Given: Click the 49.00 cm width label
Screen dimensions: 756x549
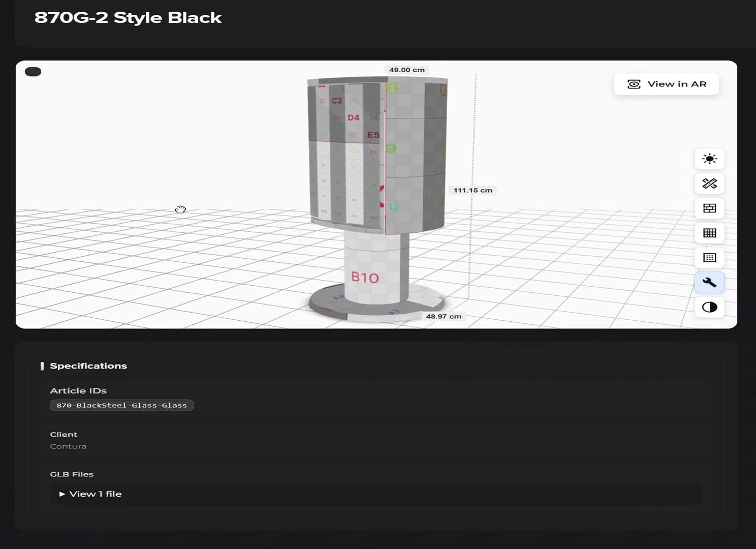Looking at the screenshot, I should coord(406,70).
